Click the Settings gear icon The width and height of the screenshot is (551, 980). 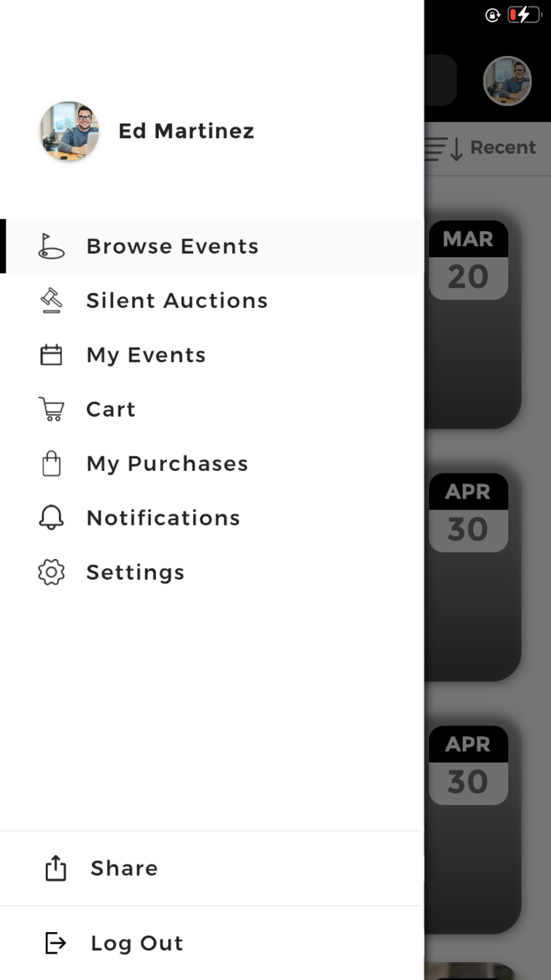50,572
